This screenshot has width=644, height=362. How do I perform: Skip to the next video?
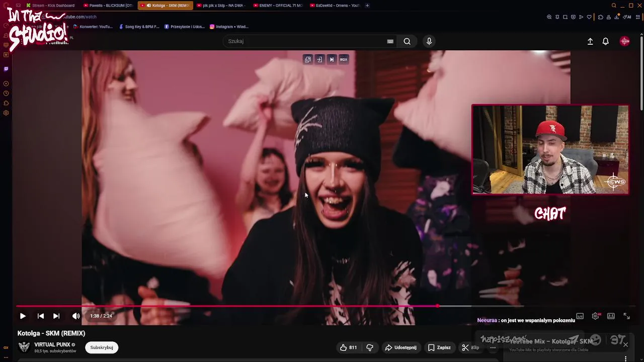(56, 316)
